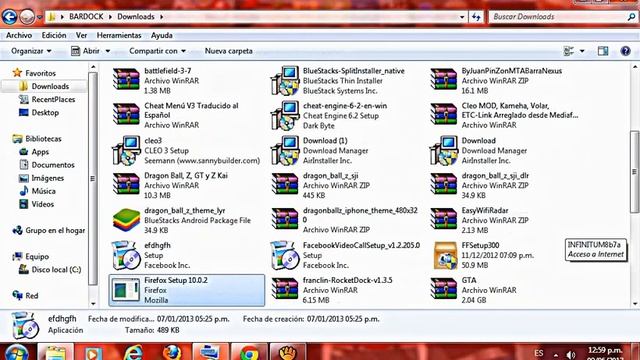
Task: Select the EasyWifiRadar ZIP icon
Action: pos(444,219)
